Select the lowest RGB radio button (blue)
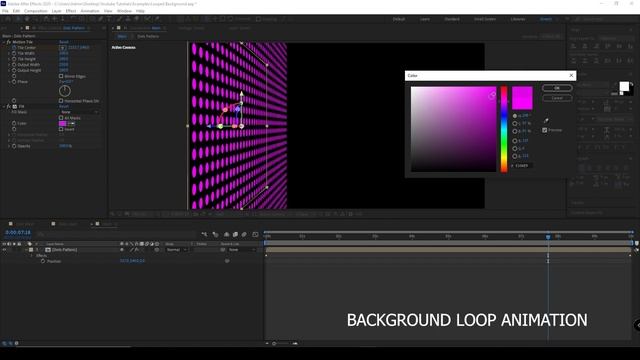 coord(515,156)
